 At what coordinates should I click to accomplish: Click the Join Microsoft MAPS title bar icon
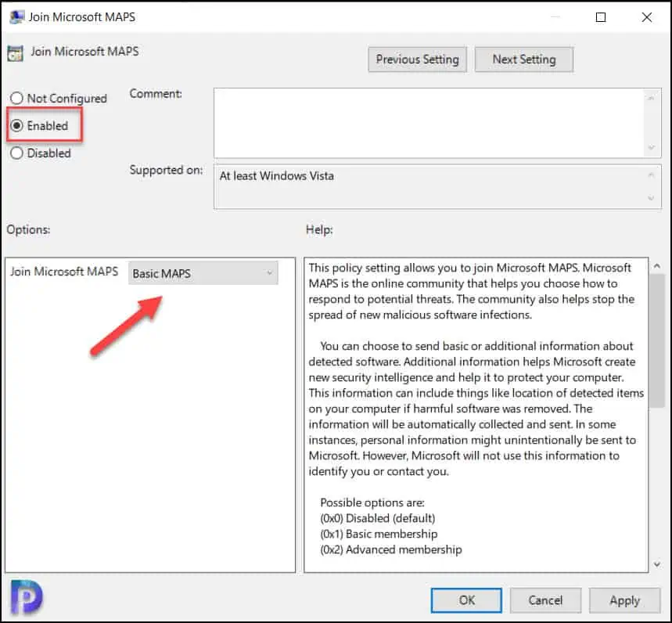tap(16, 17)
